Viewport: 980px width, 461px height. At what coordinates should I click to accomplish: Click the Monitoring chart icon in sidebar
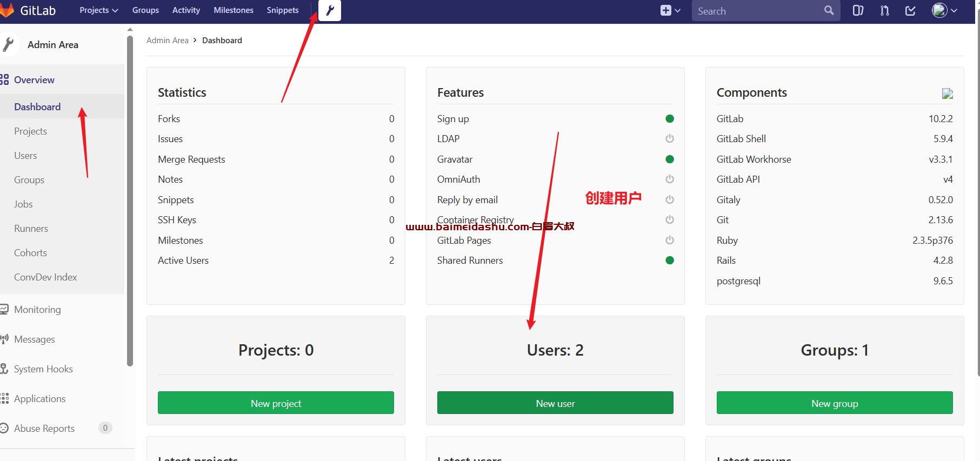tap(4, 310)
